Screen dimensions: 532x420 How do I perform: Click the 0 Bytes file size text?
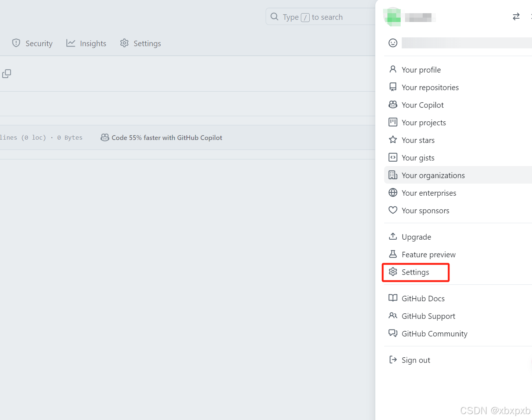click(70, 137)
